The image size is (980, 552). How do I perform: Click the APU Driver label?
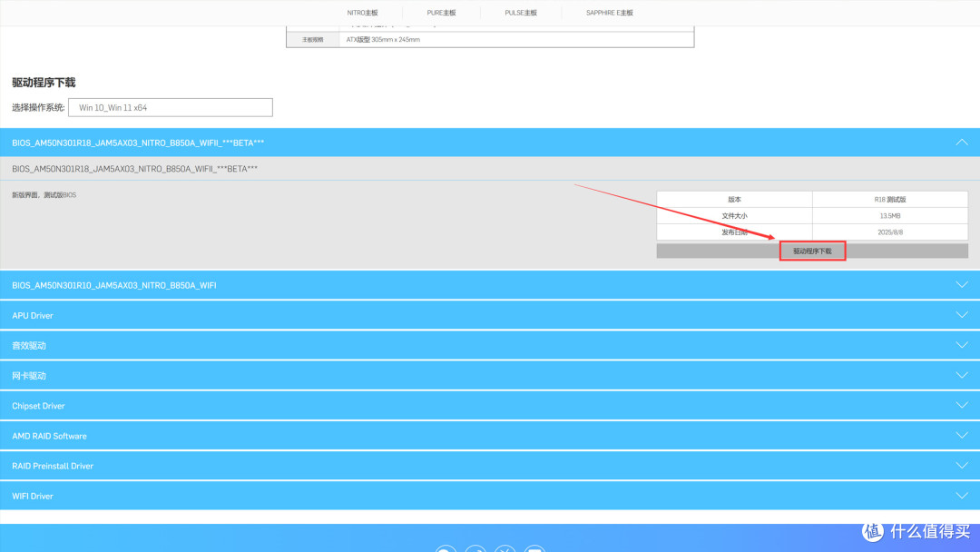pos(33,316)
